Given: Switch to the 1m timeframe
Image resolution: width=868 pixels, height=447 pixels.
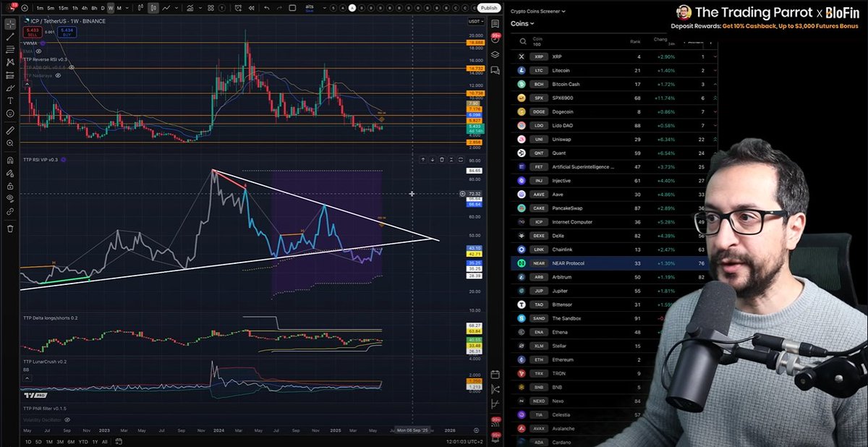Looking at the screenshot, I should (40, 8).
